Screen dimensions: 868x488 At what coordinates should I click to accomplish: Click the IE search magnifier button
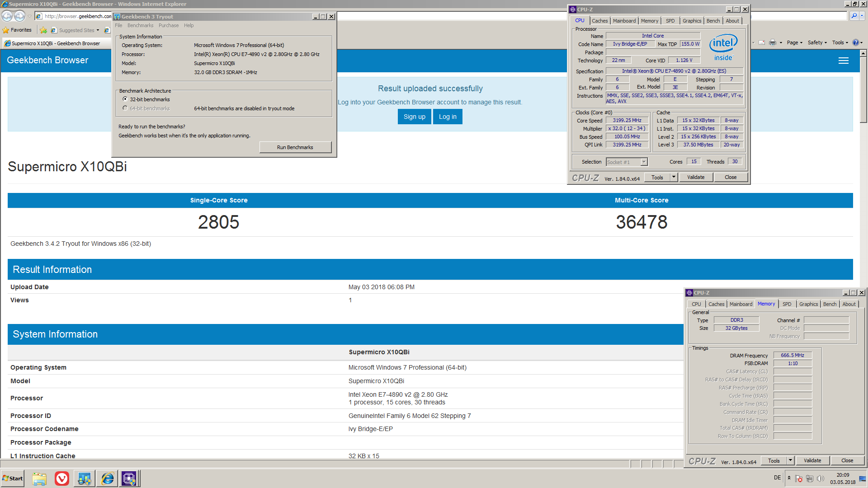click(x=854, y=16)
